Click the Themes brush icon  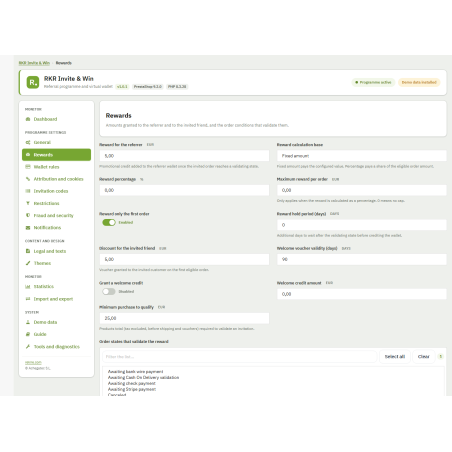pyautogui.click(x=28, y=263)
